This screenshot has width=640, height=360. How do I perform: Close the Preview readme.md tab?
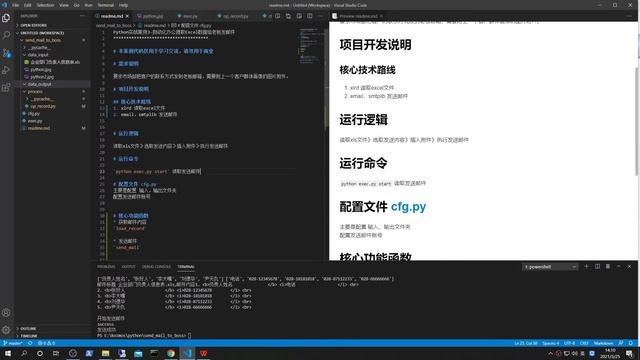click(381, 16)
